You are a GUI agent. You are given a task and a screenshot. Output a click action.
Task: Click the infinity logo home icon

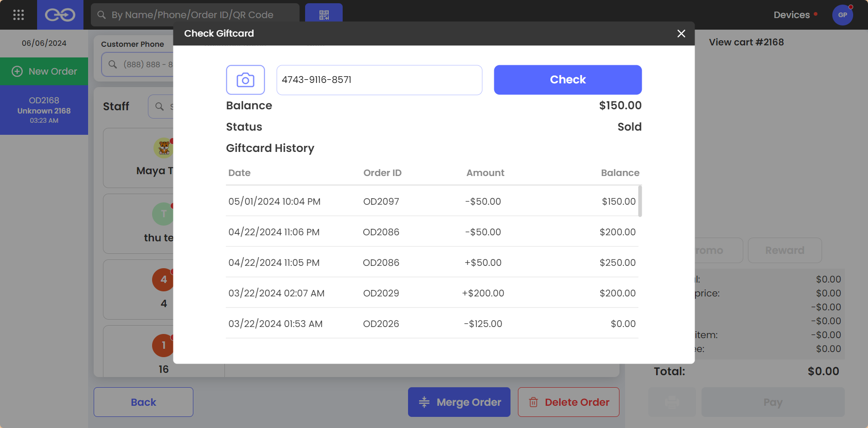(x=60, y=15)
